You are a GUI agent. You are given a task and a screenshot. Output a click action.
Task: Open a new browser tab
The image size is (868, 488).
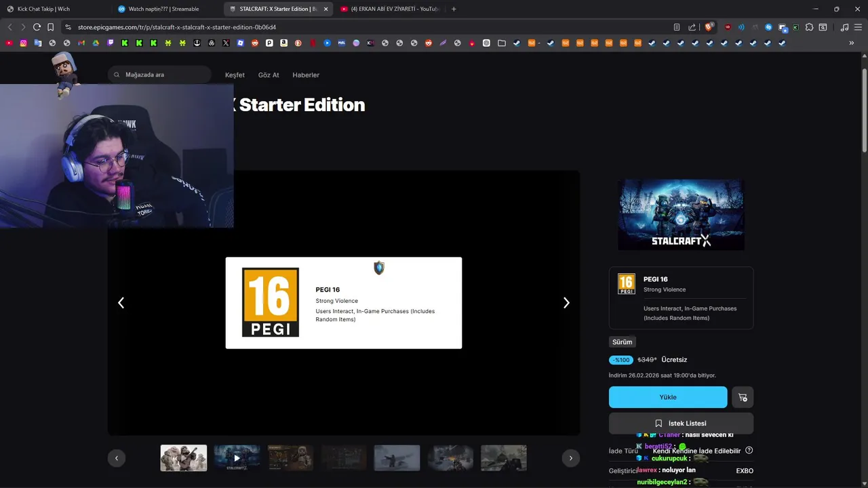(454, 9)
